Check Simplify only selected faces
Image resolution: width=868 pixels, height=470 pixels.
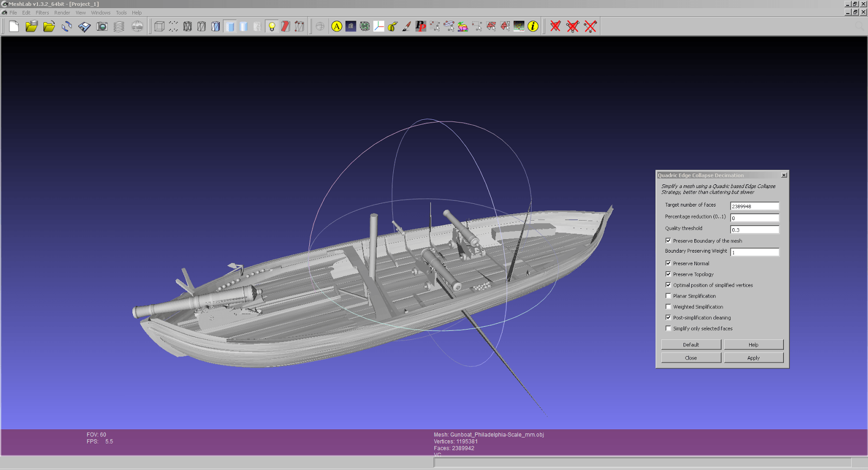pyautogui.click(x=668, y=329)
